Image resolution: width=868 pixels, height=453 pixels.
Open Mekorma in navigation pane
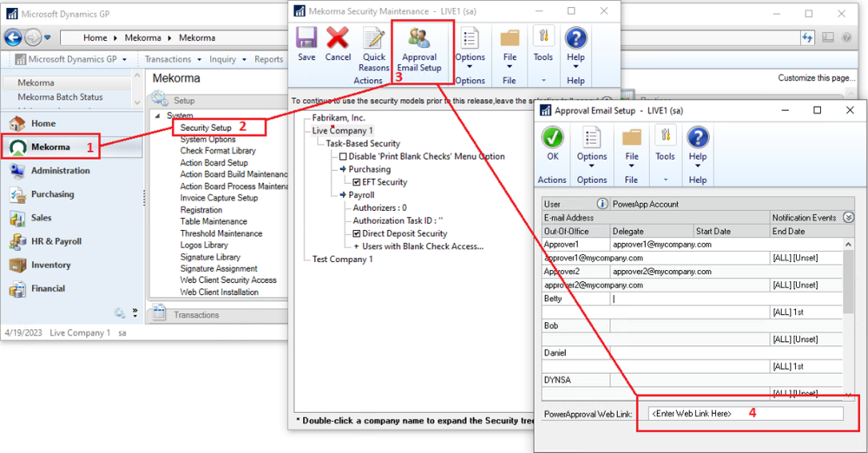(50, 147)
